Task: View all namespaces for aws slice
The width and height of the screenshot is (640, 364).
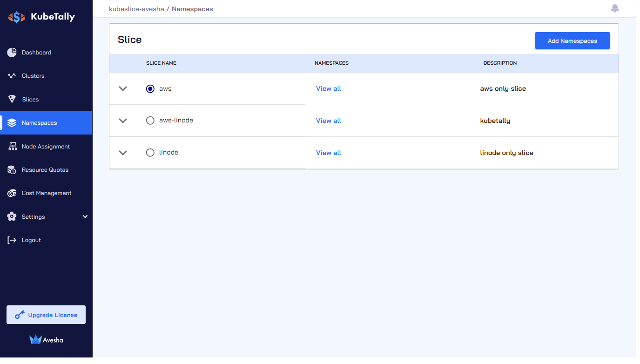Action: (x=329, y=88)
